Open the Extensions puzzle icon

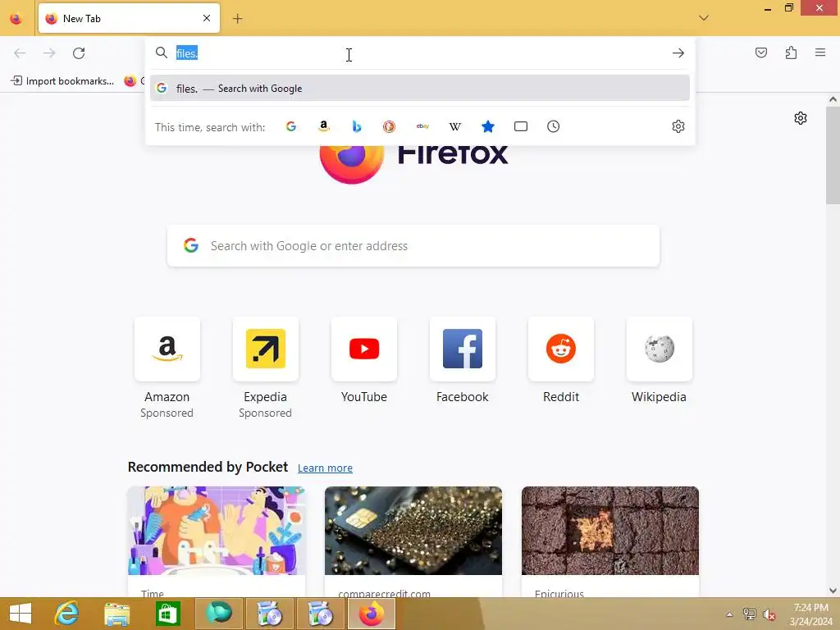(x=792, y=52)
